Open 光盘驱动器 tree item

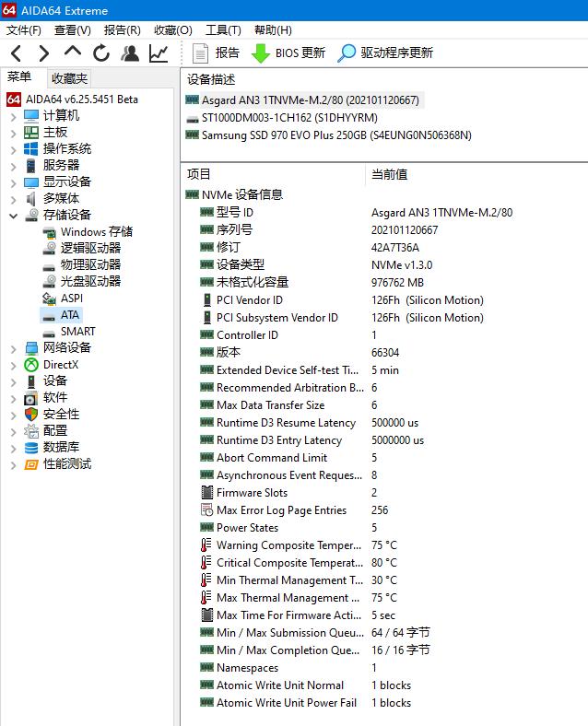point(82,282)
